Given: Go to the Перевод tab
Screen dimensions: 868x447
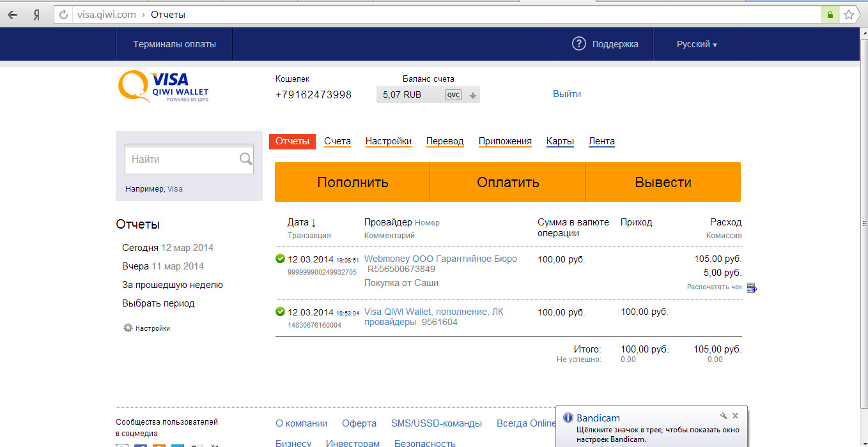Looking at the screenshot, I should pos(445,141).
